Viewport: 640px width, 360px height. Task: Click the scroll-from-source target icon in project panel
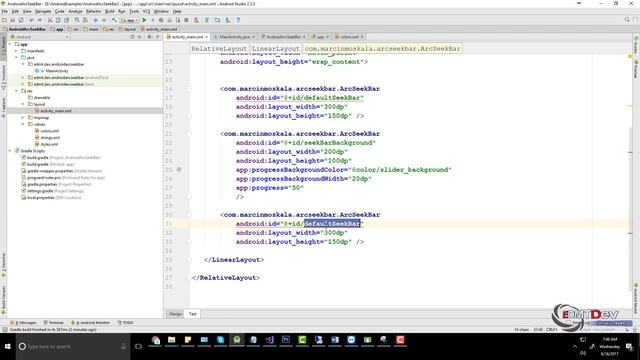(132, 37)
